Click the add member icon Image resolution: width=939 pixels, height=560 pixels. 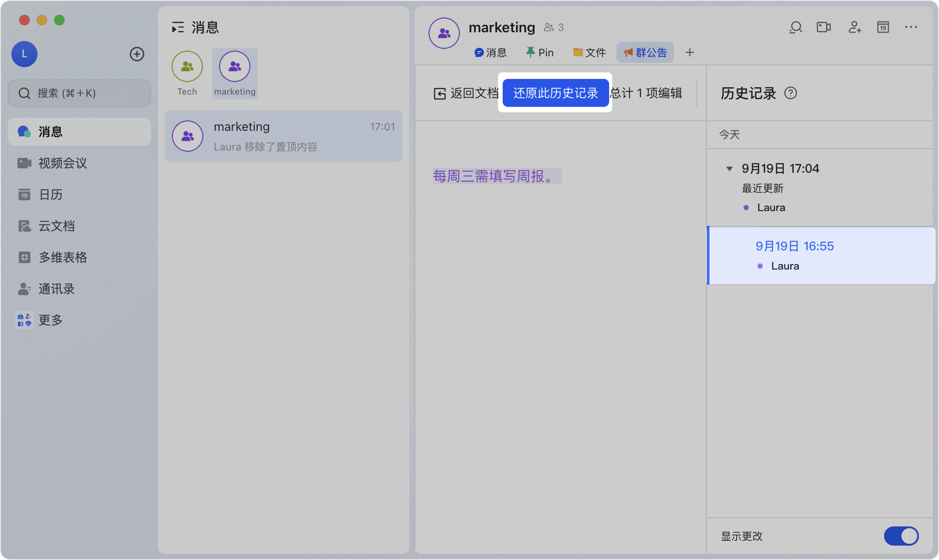pyautogui.click(x=854, y=27)
